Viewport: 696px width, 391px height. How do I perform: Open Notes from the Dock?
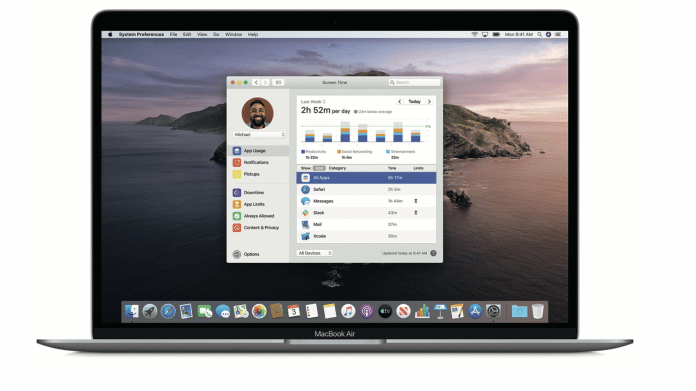(330, 312)
